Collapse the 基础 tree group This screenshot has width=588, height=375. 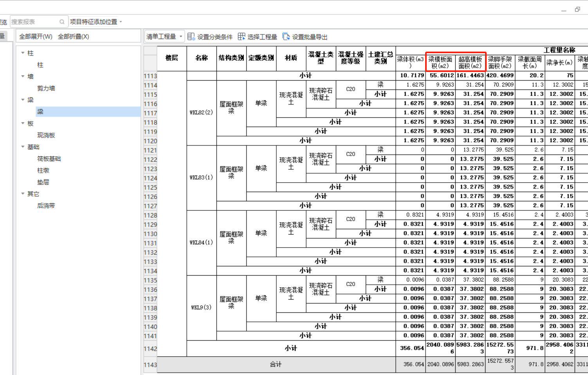point(23,147)
